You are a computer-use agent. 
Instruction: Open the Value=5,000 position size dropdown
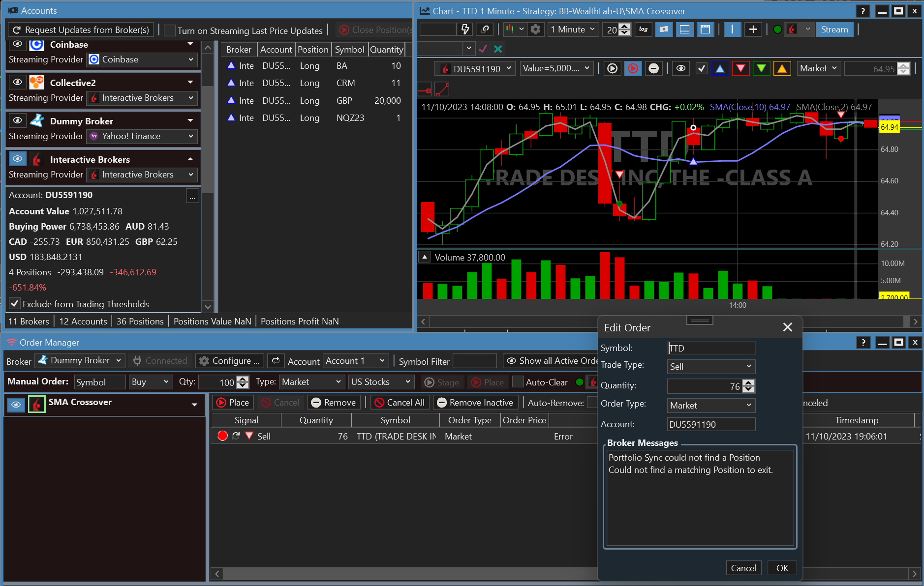point(556,68)
